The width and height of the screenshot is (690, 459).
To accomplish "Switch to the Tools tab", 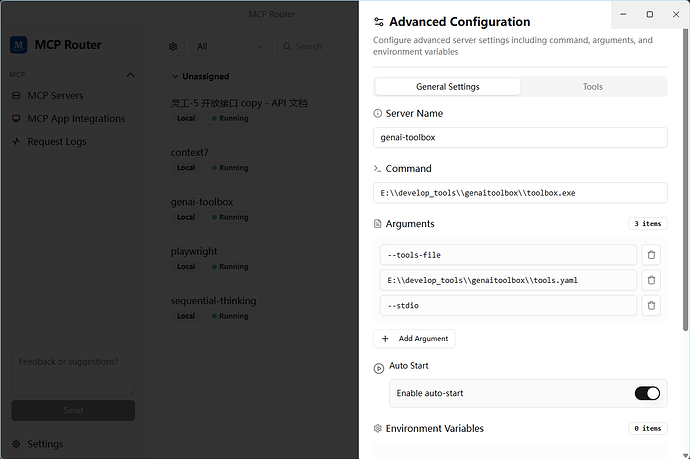I will click(593, 87).
